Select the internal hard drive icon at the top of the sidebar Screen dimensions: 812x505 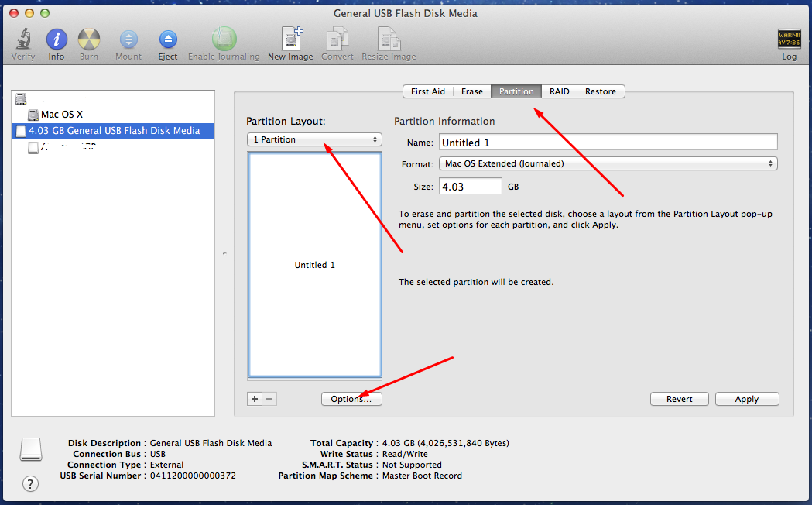pyautogui.click(x=21, y=98)
